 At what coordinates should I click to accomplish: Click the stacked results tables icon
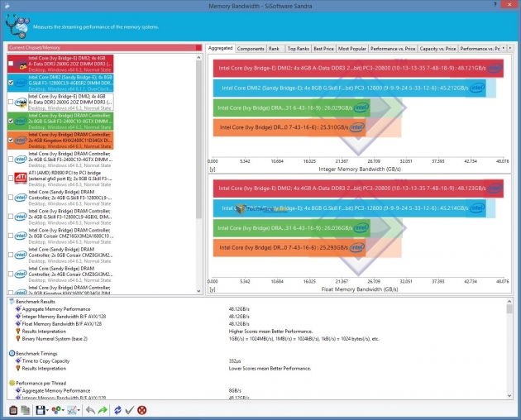[x=26, y=410]
